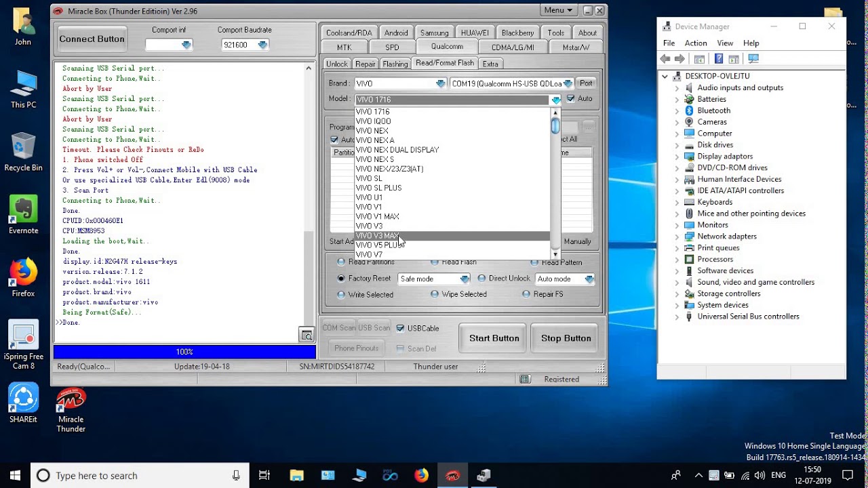Image resolution: width=868 pixels, height=488 pixels.
Task: Select the Miracle Thunder desktop shortcut
Action: (71, 411)
